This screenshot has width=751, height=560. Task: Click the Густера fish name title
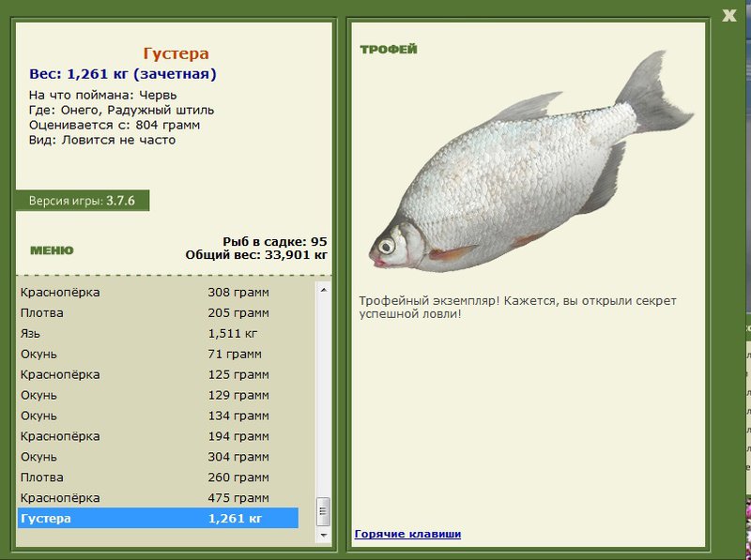(176, 53)
